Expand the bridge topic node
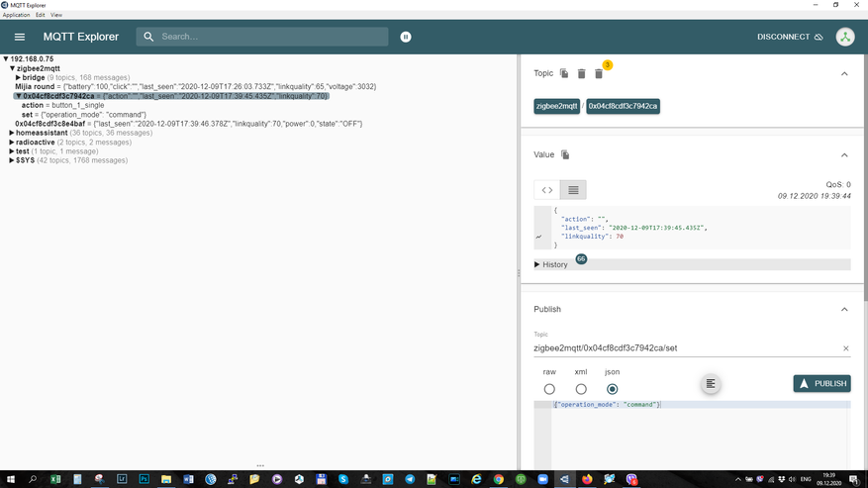The width and height of the screenshot is (868, 488). (18, 77)
